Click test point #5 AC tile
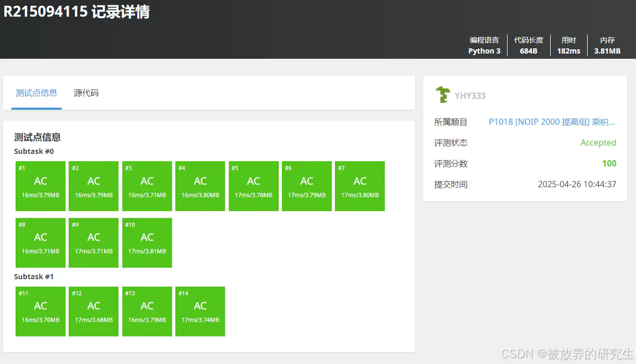 point(253,186)
